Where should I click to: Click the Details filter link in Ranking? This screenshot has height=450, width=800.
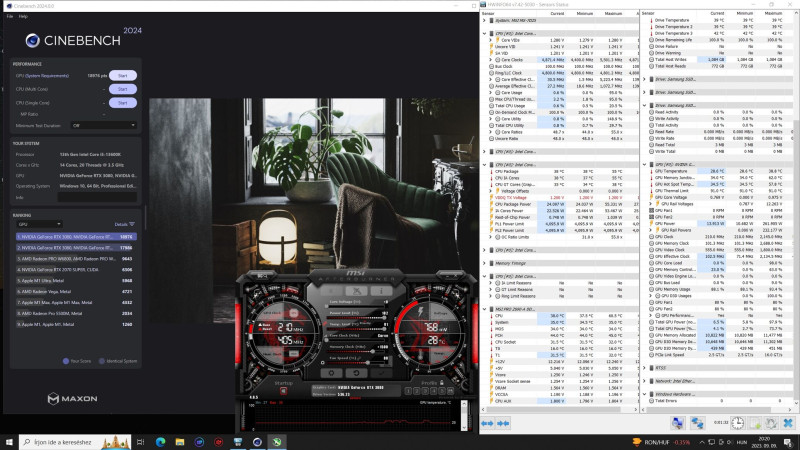124,224
